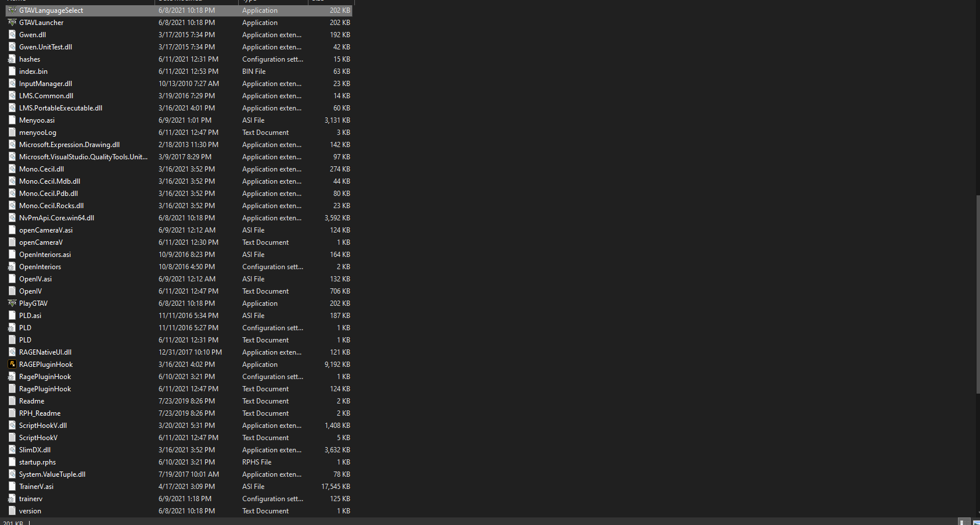Click the file name Mono.Cecil.Mdb.dll
This screenshot has height=525, width=980.
49,181
